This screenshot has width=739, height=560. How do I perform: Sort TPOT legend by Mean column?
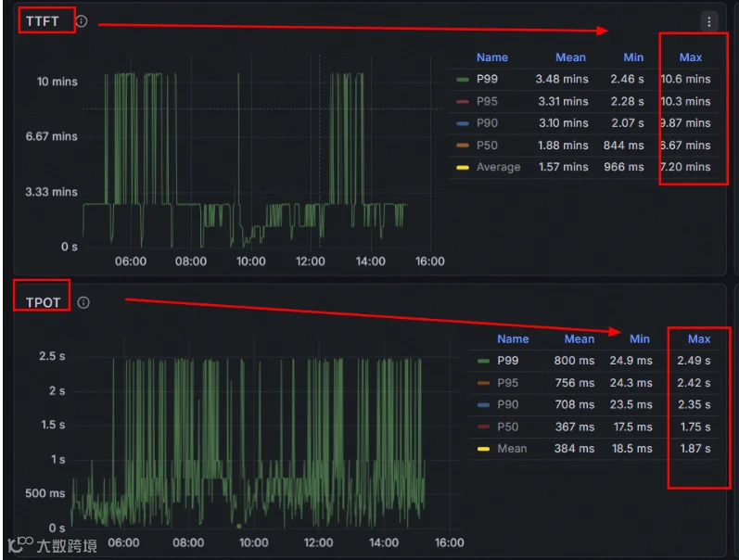[580, 339]
